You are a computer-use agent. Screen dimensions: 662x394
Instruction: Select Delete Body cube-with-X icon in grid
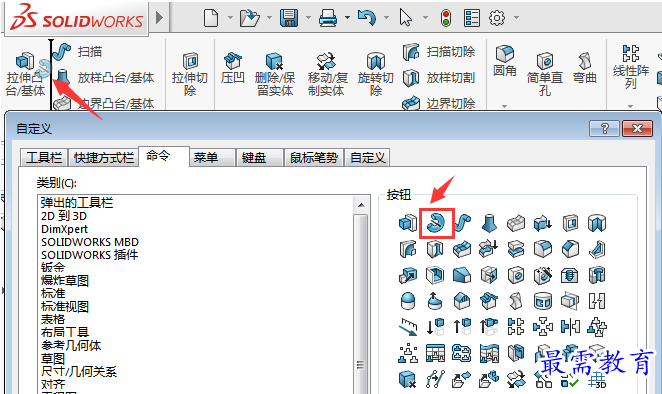408,379
